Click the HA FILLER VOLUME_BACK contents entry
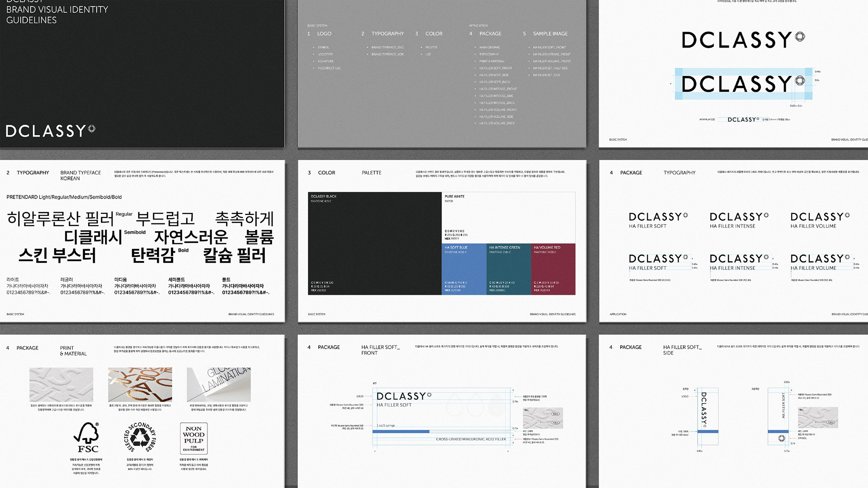Screen dimensions: 868x488 click(x=497, y=123)
